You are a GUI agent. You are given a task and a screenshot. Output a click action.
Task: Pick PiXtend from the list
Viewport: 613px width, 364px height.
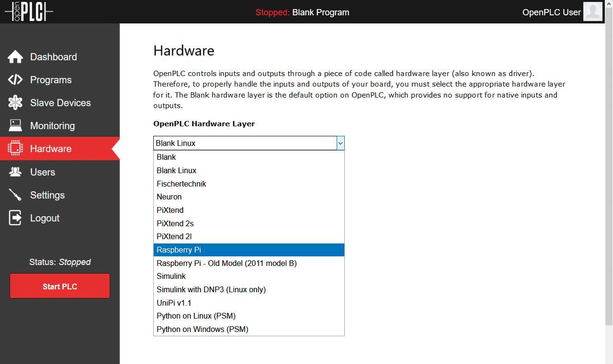tap(249, 210)
